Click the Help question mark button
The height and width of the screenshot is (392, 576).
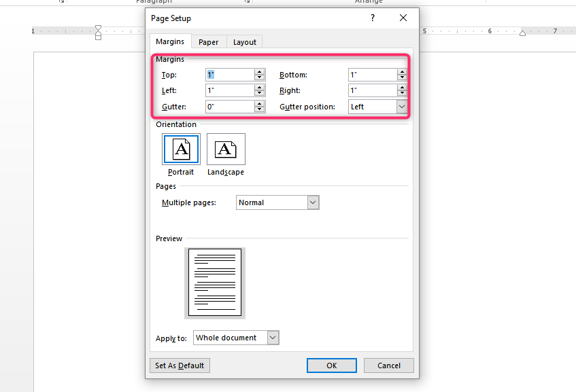(373, 18)
